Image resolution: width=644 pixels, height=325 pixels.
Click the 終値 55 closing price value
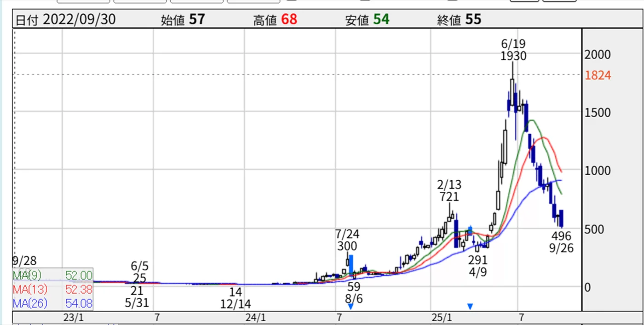coord(459,20)
